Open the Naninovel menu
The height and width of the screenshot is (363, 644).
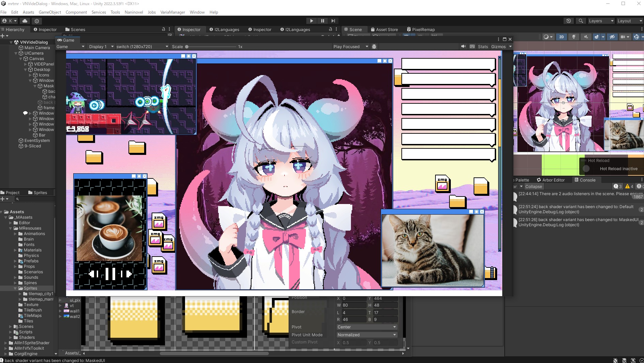(x=134, y=12)
